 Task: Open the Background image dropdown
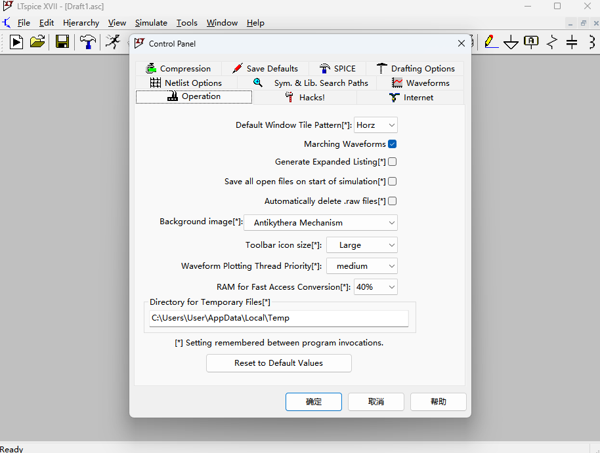[x=319, y=222]
